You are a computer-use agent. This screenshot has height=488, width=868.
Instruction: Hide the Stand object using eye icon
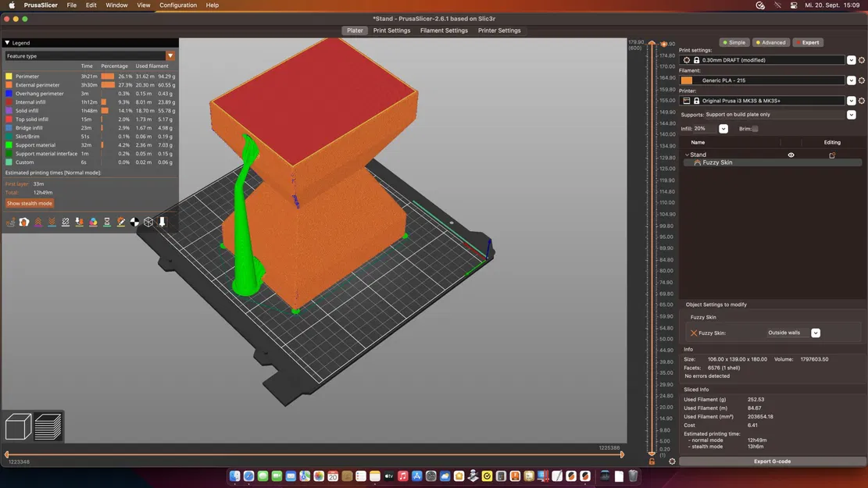(x=791, y=155)
